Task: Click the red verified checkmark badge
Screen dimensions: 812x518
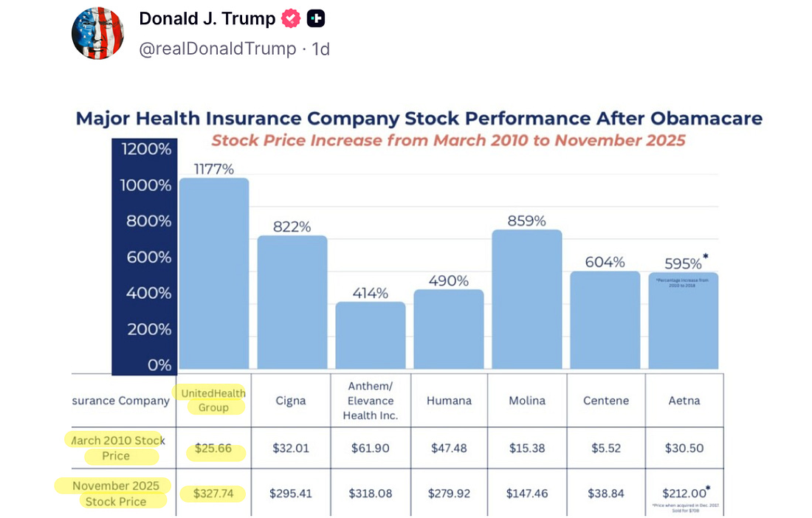Action: [292, 19]
